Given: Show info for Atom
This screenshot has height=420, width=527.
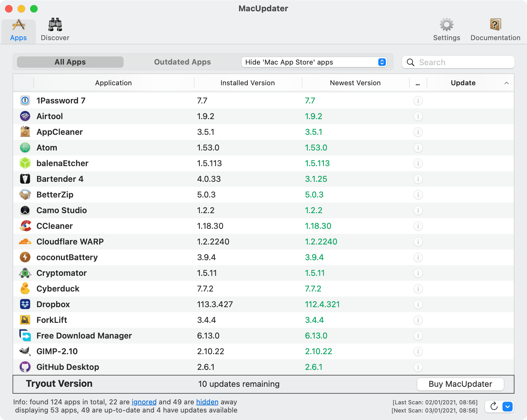Looking at the screenshot, I should click(418, 148).
